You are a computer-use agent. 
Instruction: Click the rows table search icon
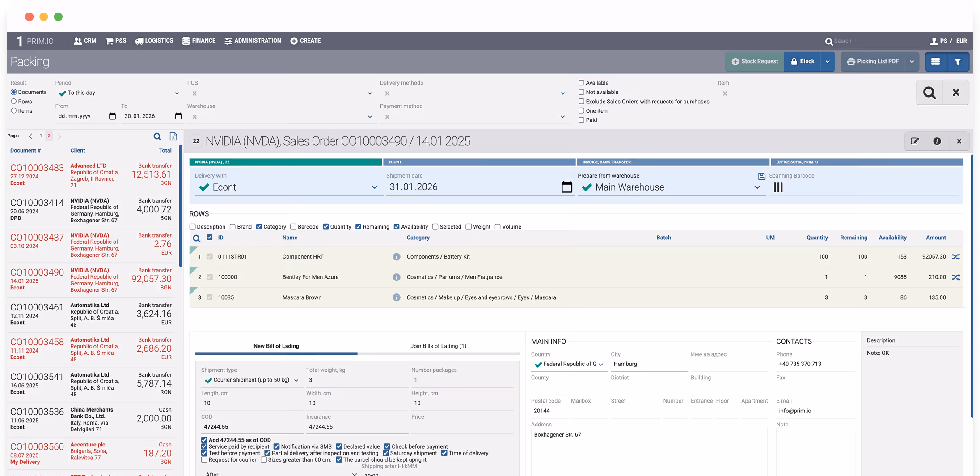tap(197, 238)
